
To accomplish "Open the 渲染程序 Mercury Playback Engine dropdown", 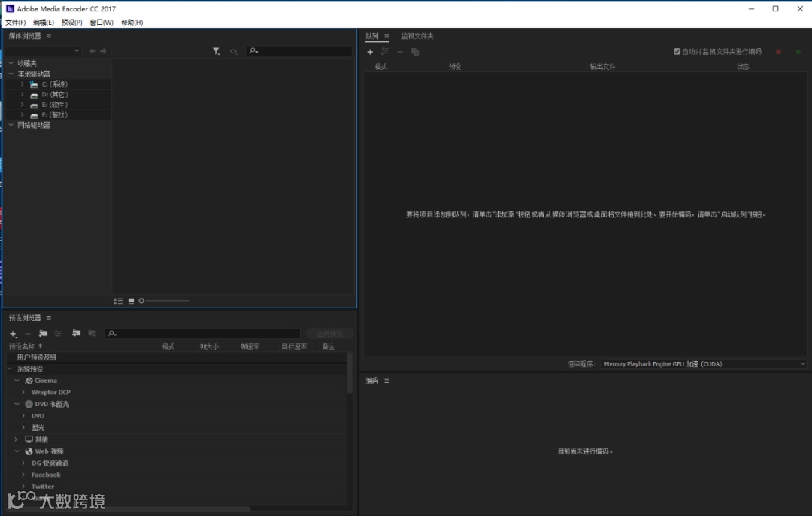I will (x=704, y=364).
